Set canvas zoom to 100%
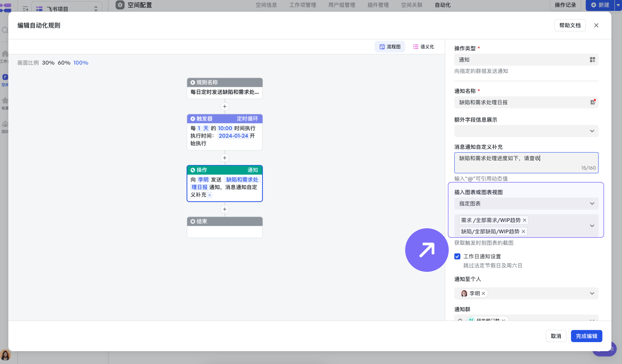The width and height of the screenshot is (622, 364). point(81,63)
